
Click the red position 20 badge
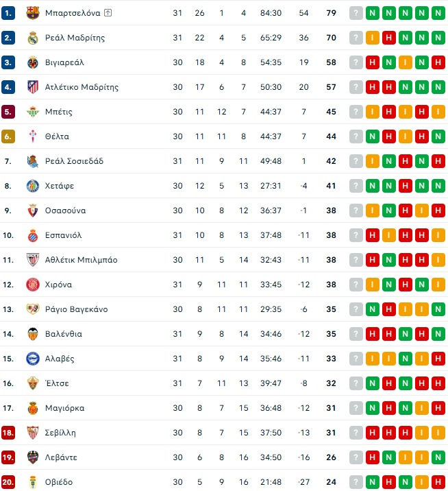(x=8, y=482)
